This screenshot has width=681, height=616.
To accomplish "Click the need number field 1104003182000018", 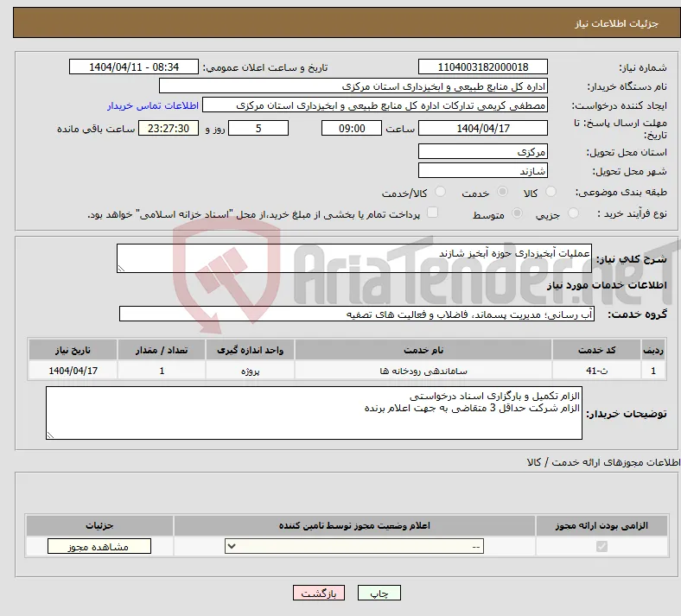I will 482,67.
